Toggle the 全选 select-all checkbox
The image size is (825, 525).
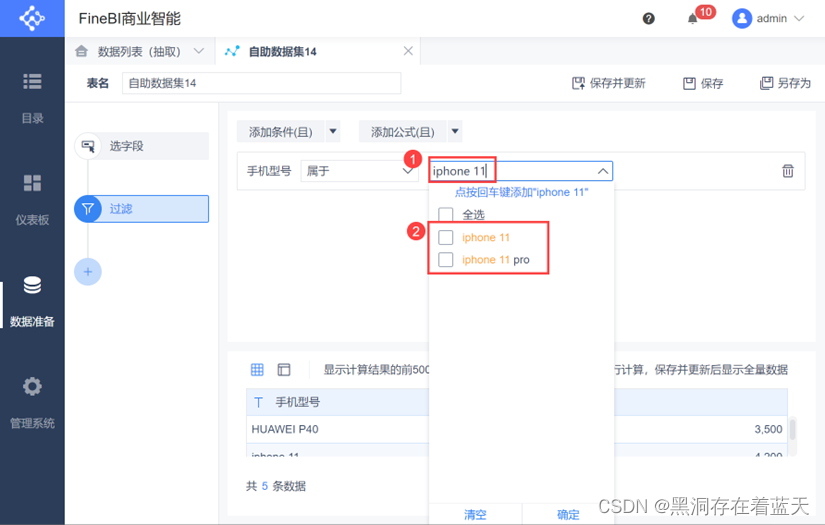pos(446,215)
